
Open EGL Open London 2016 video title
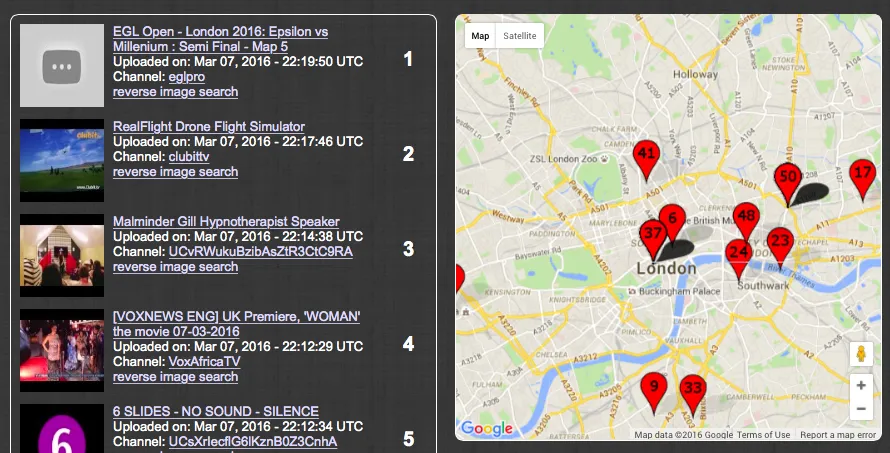tap(220, 39)
